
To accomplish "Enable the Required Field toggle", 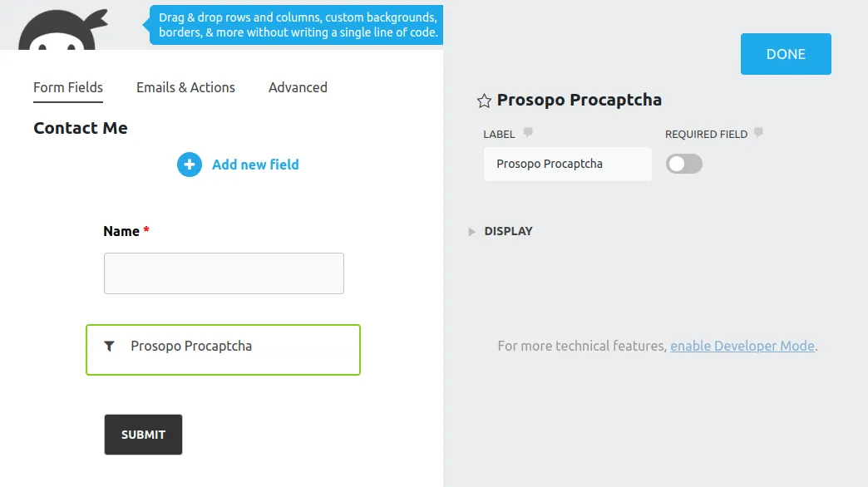I will pos(684,164).
